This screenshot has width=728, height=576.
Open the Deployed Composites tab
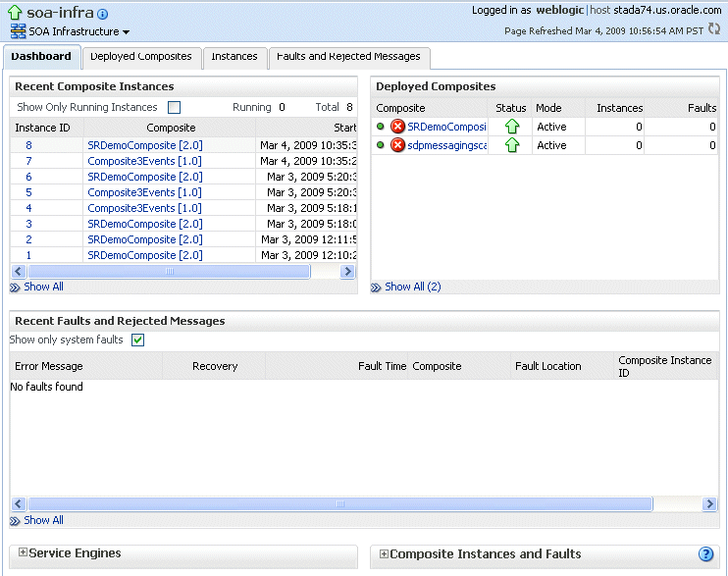pyautogui.click(x=141, y=57)
